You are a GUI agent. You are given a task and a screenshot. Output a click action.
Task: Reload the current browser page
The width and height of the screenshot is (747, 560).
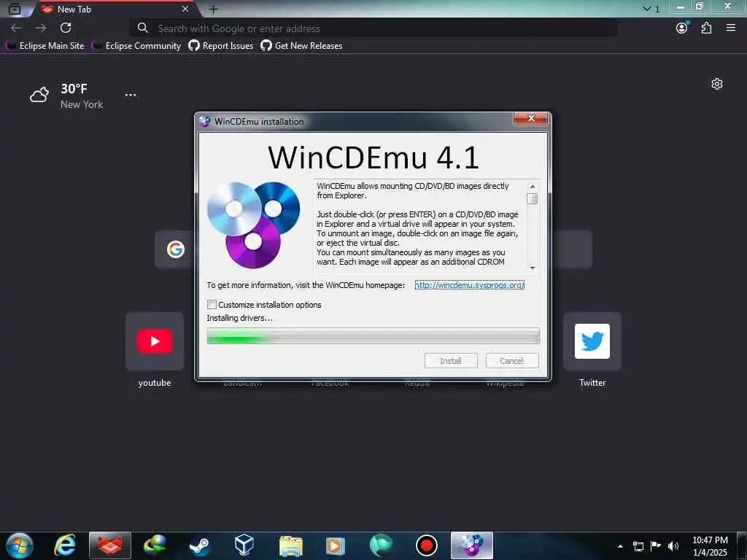(x=66, y=28)
